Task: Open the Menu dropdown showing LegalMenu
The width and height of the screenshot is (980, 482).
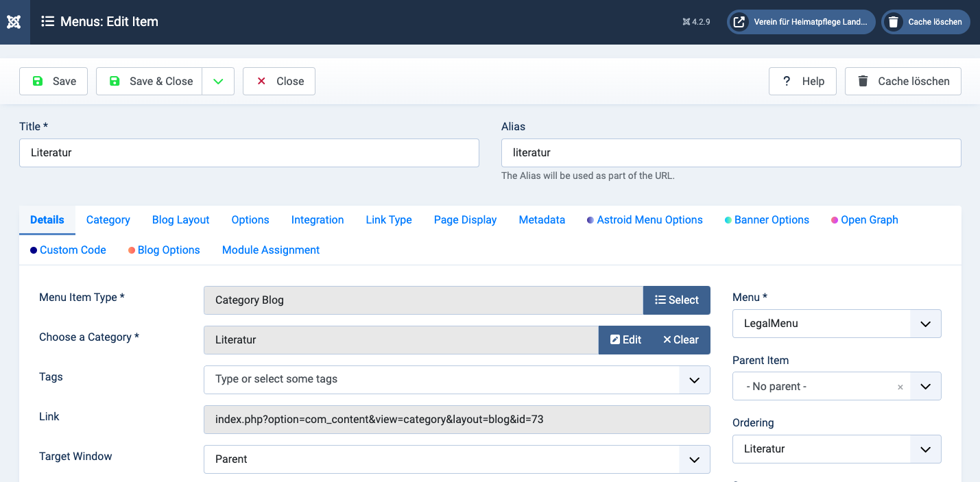Action: click(925, 324)
